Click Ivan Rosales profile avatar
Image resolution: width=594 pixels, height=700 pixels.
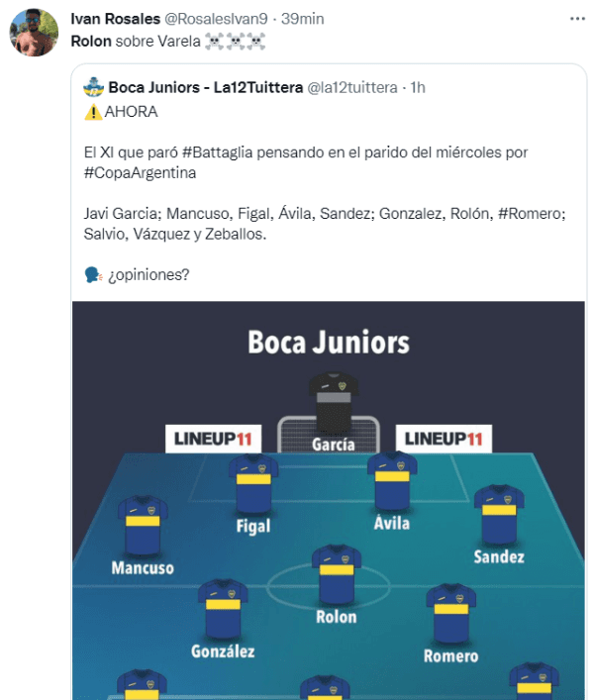[34, 34]
